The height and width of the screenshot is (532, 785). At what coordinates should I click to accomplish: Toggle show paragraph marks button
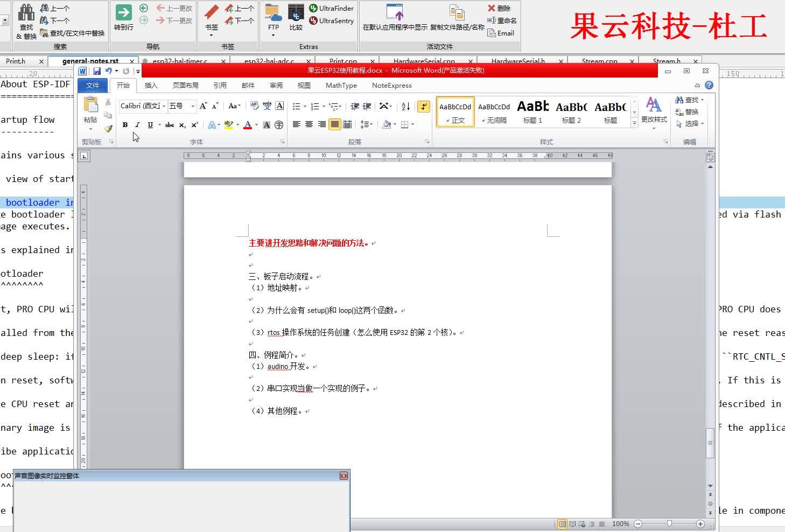click(424, 106)
